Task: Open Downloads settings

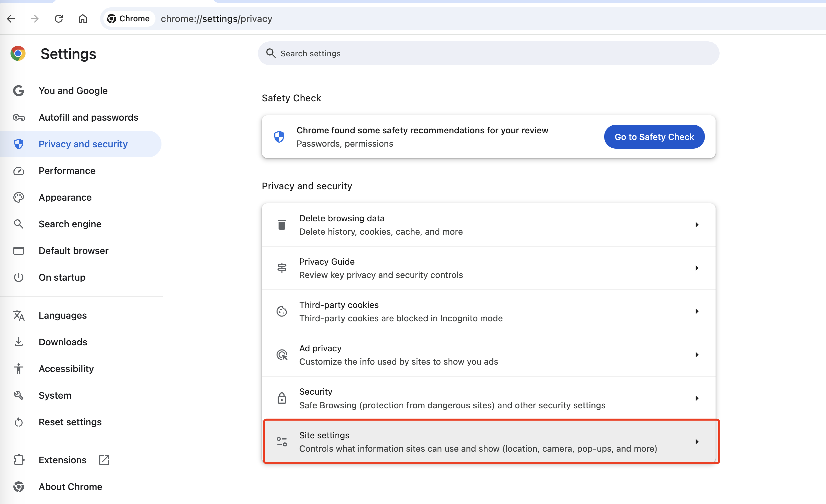Action: pyautogui.click(x=80, y=342)
